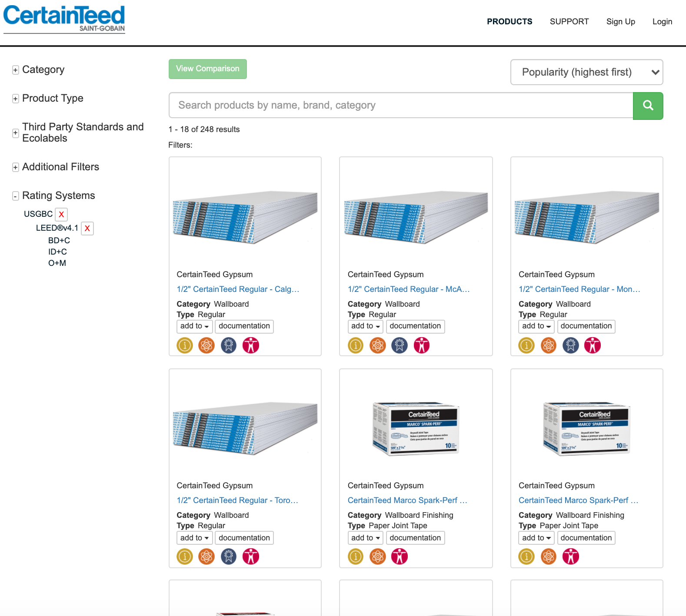Focus the product search input field
The image size is (686, 616).
(x=401, y=105)
